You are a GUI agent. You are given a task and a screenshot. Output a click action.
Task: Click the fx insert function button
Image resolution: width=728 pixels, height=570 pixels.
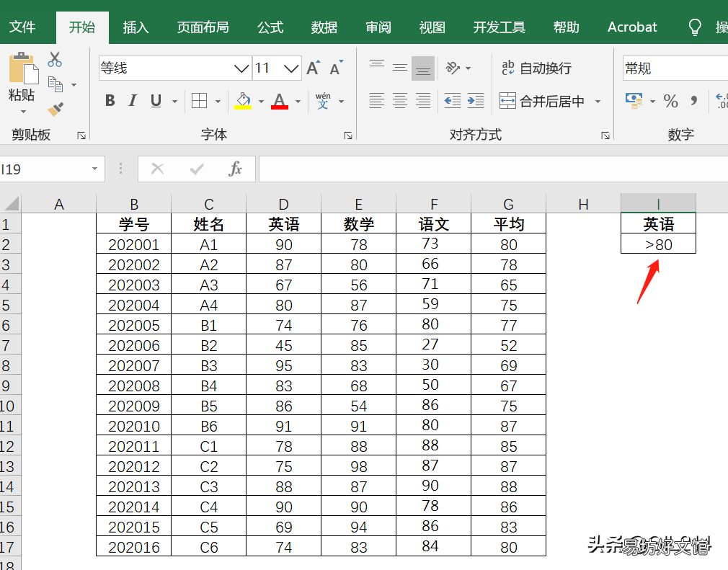pos(236,169)
